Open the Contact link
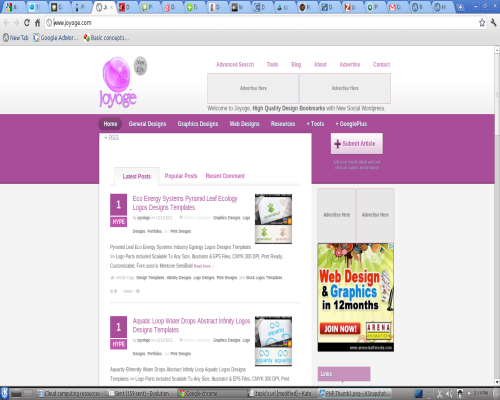The width and height of the screenshot is (500, 400). click(381, 64)
